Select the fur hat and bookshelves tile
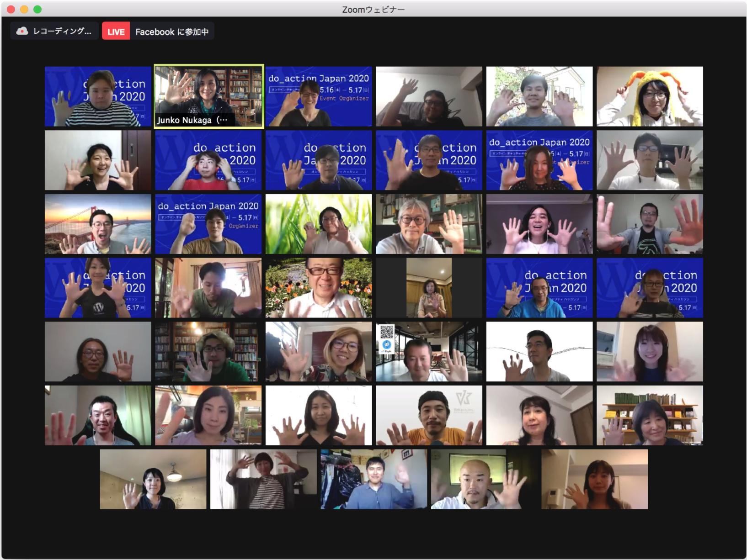 [208, 351]
